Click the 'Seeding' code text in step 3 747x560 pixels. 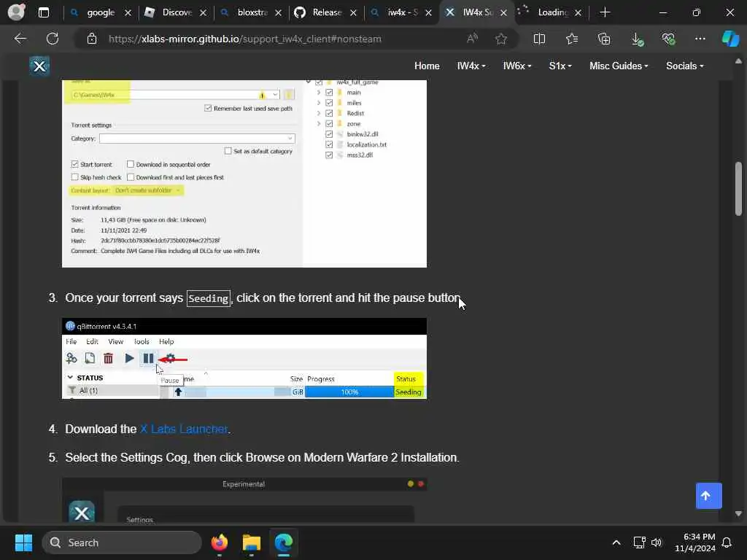pos(208,298)
